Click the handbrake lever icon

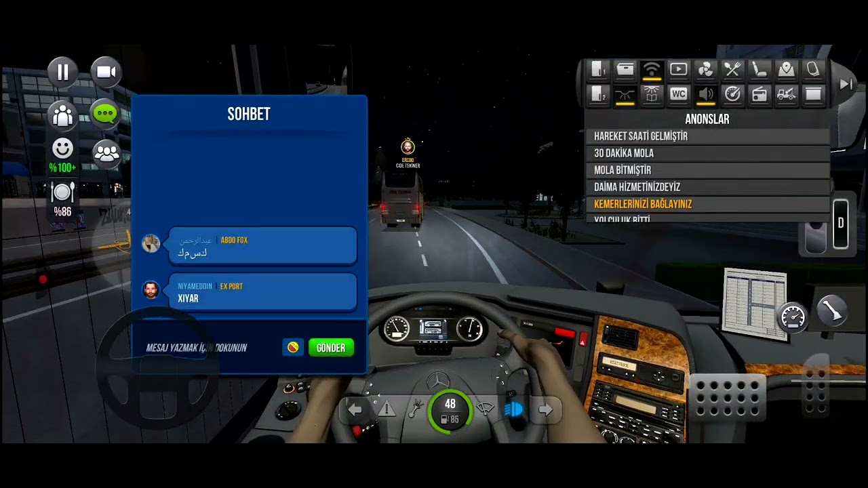click(x=831, y=310)
